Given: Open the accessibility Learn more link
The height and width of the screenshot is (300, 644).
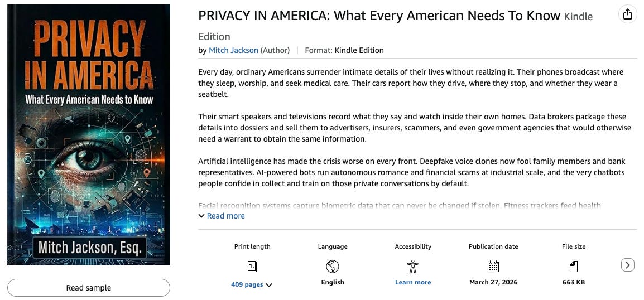Looking at the screenshot, I should point(413,282).
